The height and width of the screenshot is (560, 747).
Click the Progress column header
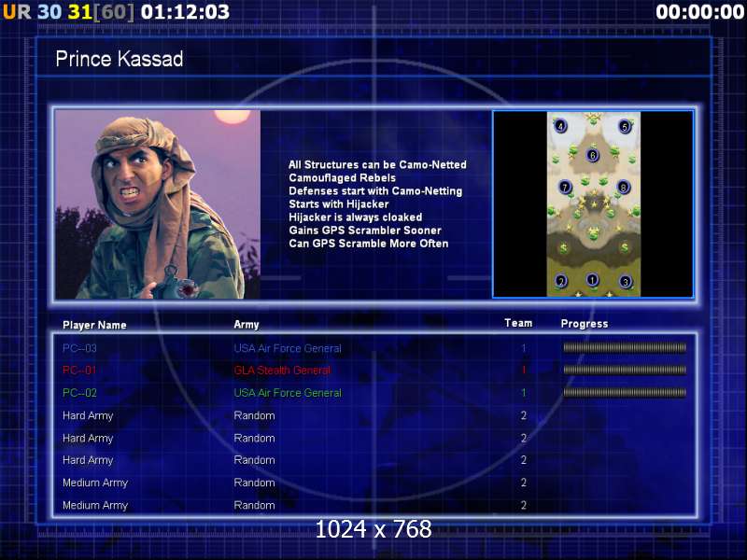pos(585,324)
